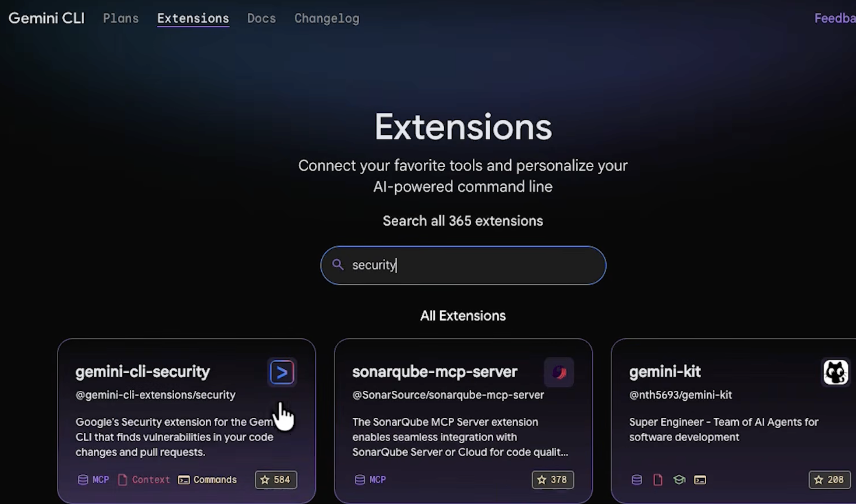Click the search magnifier icon

338,265
